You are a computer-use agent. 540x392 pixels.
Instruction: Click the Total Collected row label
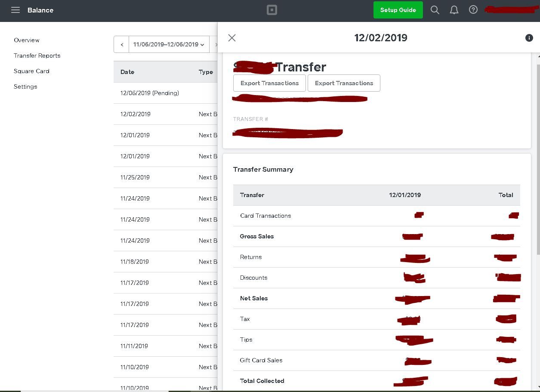click(x=262, y=381)
